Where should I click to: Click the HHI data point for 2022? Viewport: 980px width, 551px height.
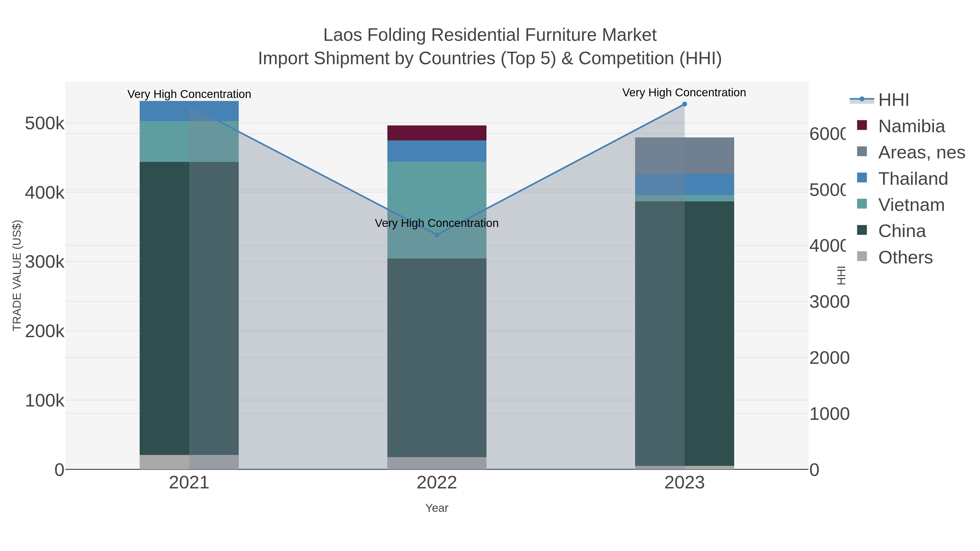pos(437,235)
